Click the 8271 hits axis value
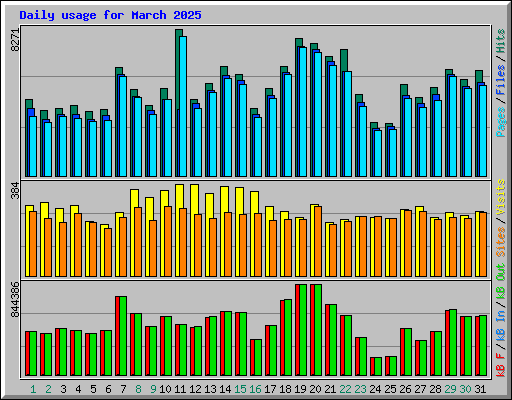This screenshot has height=400, width=512. [15, 40]
